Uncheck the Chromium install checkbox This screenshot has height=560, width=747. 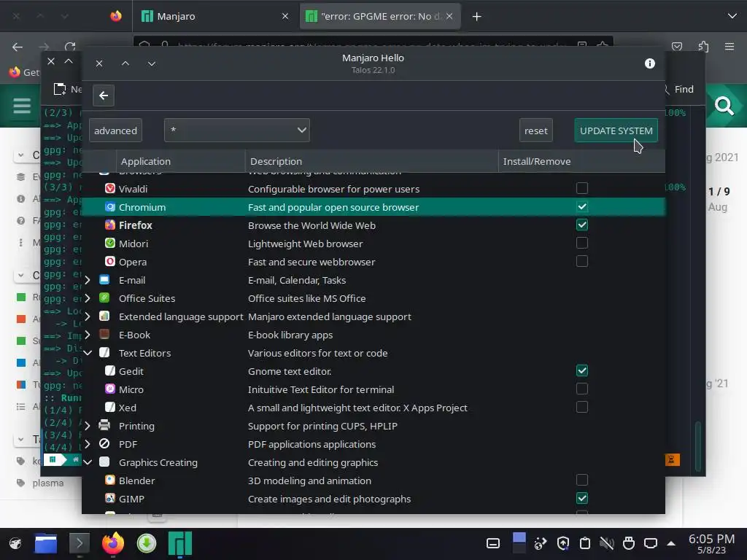coord(581,206)
